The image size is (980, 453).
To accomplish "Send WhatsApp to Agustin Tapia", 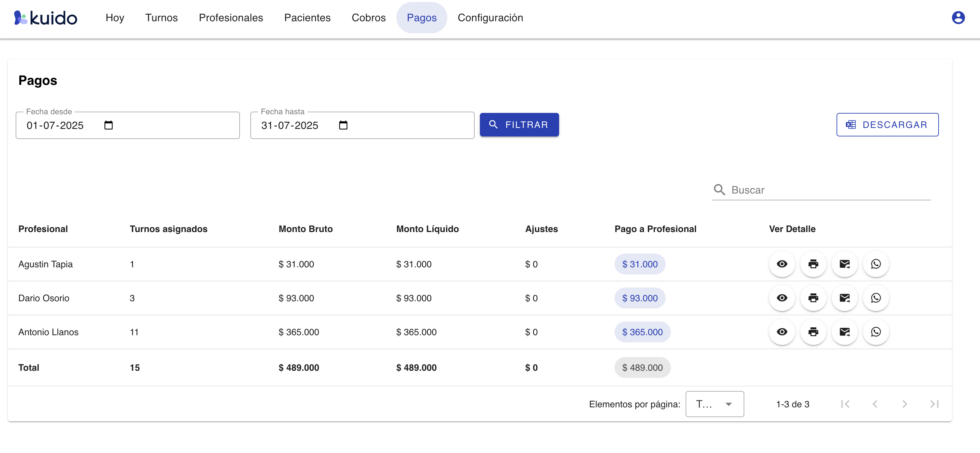I will coord(876,264).
